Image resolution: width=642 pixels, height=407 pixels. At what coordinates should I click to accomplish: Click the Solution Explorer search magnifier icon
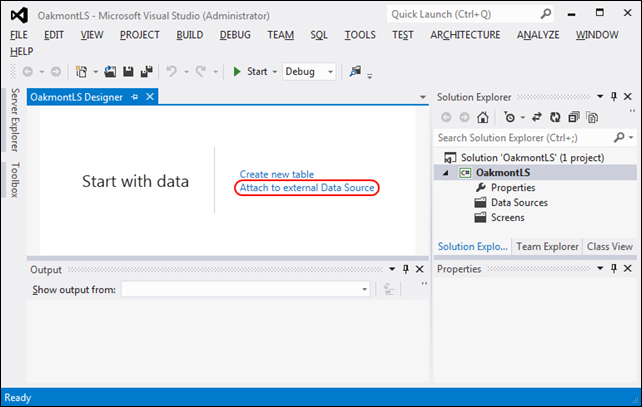[619, 138]
